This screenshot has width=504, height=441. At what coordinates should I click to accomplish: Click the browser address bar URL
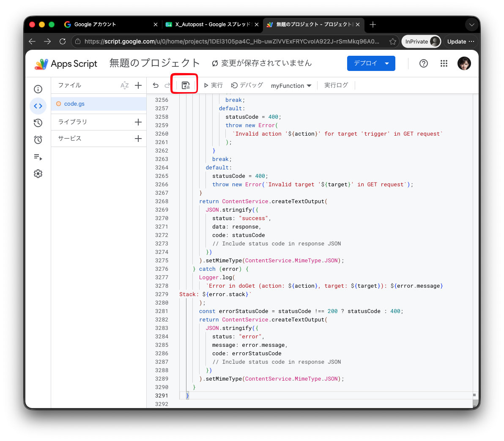click(x=231, y=41)
